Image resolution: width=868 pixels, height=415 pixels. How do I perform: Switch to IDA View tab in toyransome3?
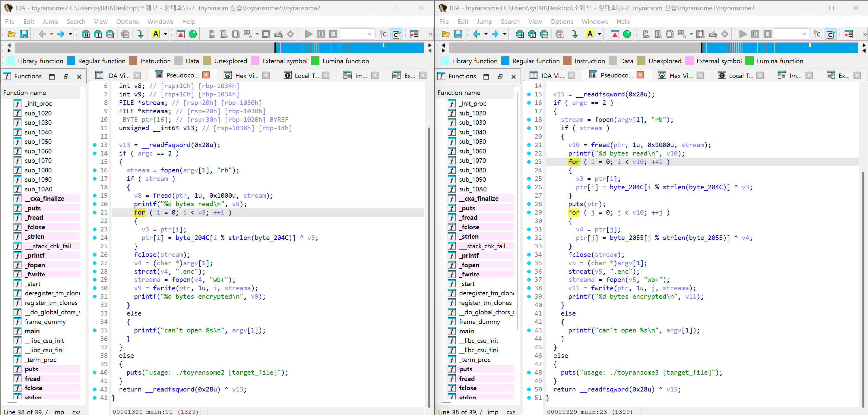tap(553, 75)
